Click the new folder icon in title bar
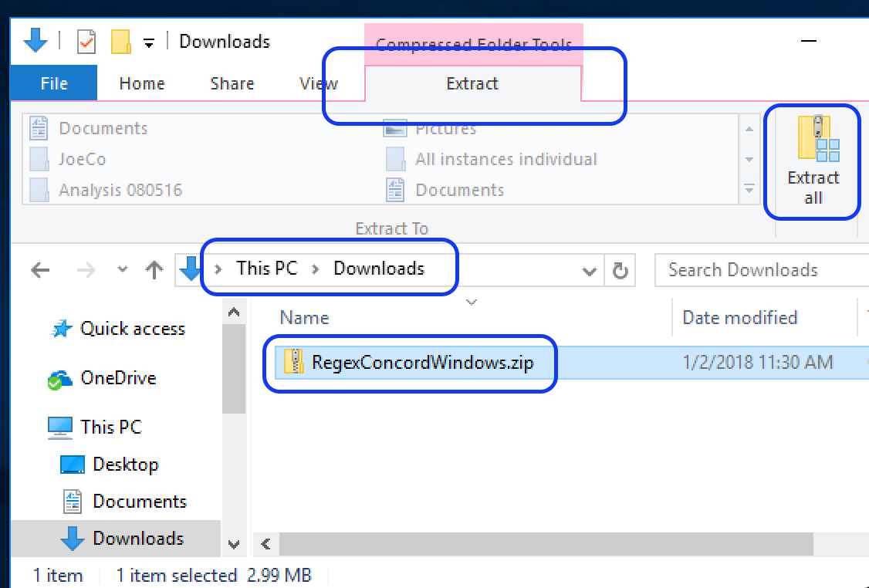Viewport: 869px width, 588px height. click(x=120, y=42)
